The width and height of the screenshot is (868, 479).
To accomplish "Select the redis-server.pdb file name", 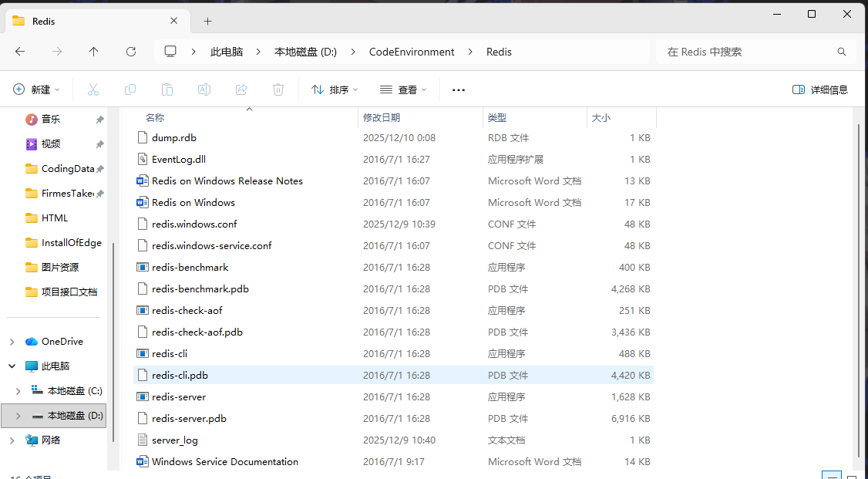I will (x=189, y=419).
